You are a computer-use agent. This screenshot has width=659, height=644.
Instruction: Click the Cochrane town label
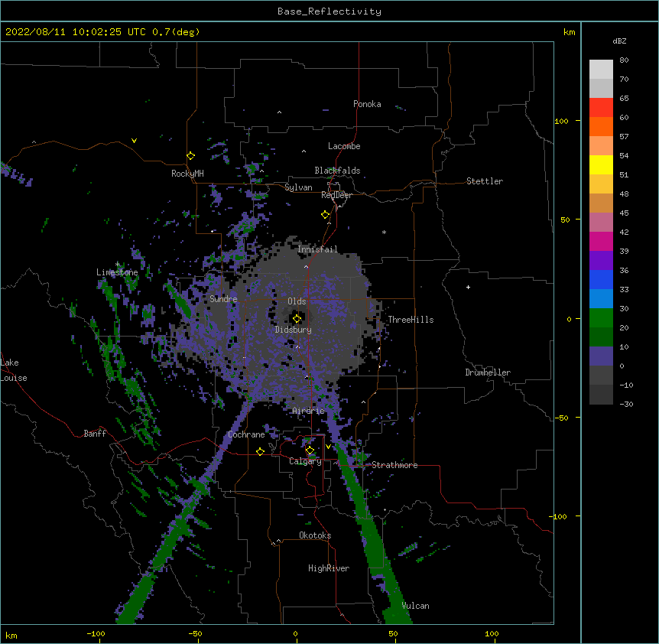(x=246, y=434)
